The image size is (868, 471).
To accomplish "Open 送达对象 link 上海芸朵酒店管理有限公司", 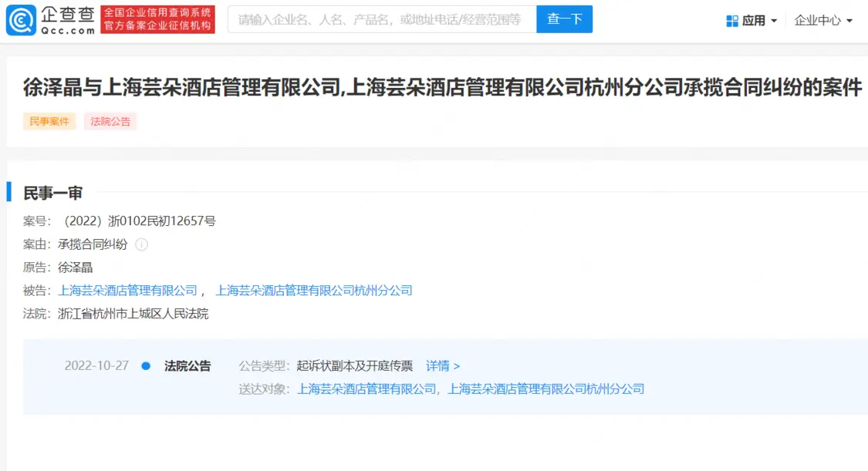I will tap(366, 389).
